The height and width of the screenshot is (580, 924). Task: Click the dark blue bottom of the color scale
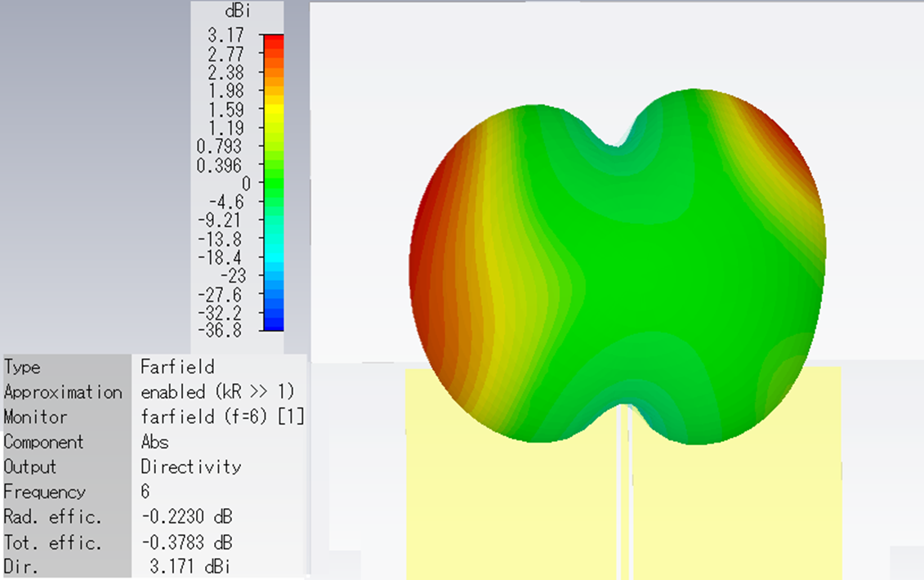point(272,325)
